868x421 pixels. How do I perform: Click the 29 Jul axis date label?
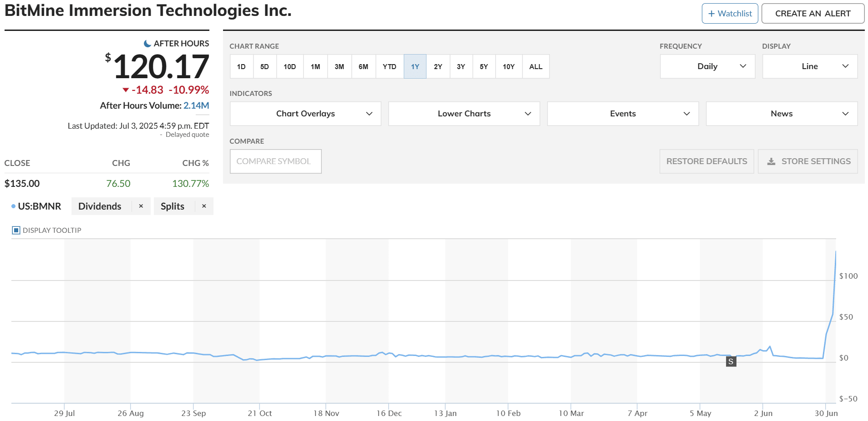[64, 413]
